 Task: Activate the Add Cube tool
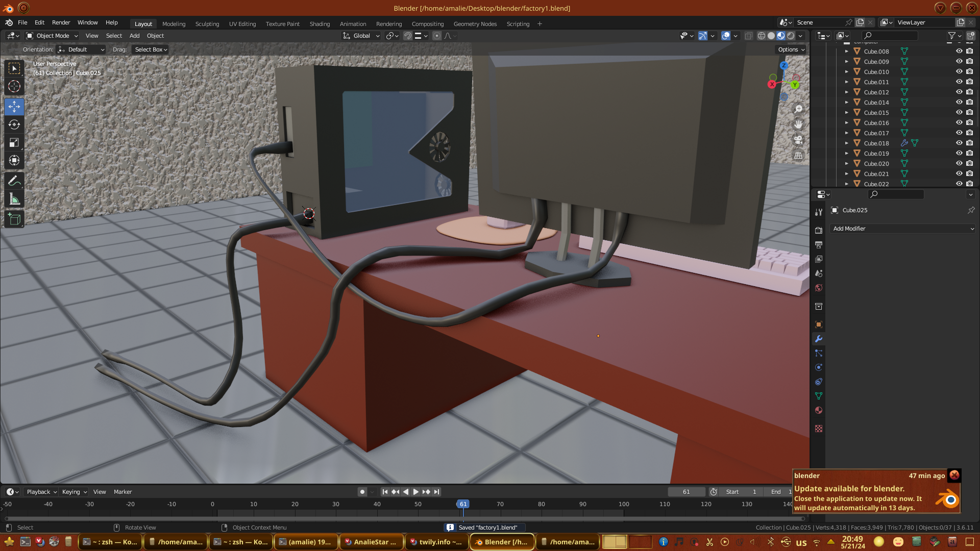14,219
